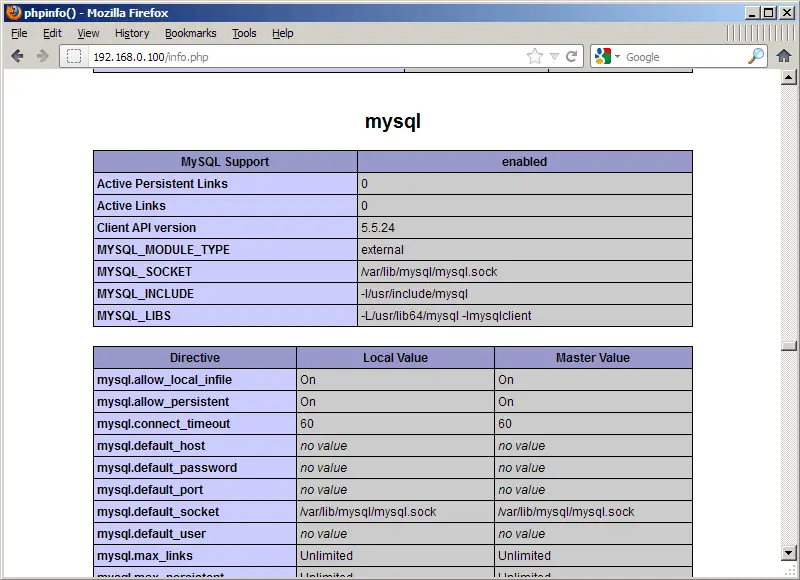The width and height of the screenshot is (800, 580).
Task: Go forward with the forward arrow
Action: [x=42, y=56]
